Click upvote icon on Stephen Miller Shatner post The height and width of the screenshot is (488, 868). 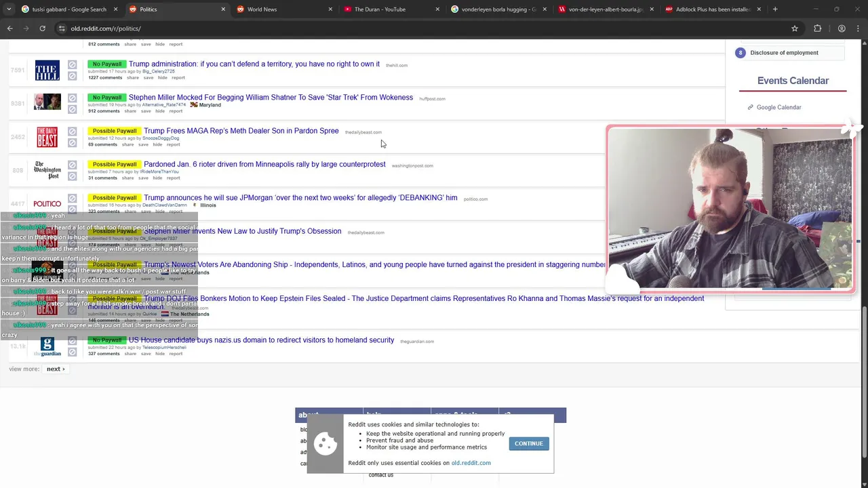(x=72, y=98)
